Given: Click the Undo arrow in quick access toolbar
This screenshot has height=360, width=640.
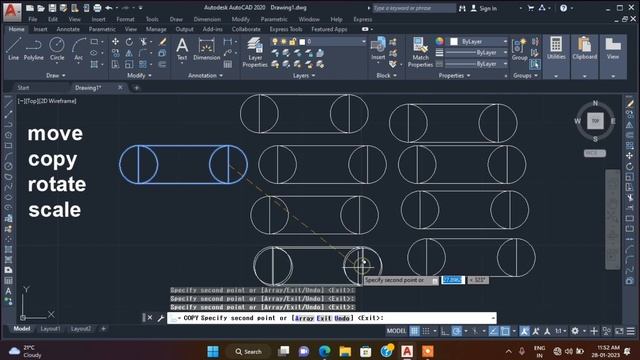Looking at the screenshot, I should pos(109,8).
